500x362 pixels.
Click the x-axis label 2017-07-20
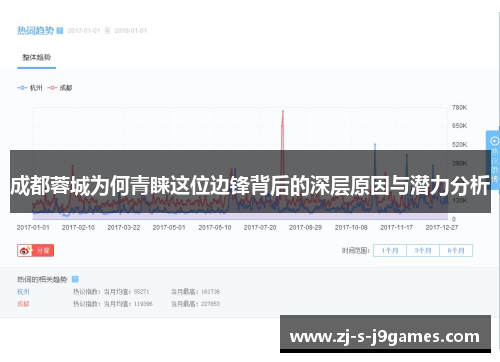coord(260,227)
